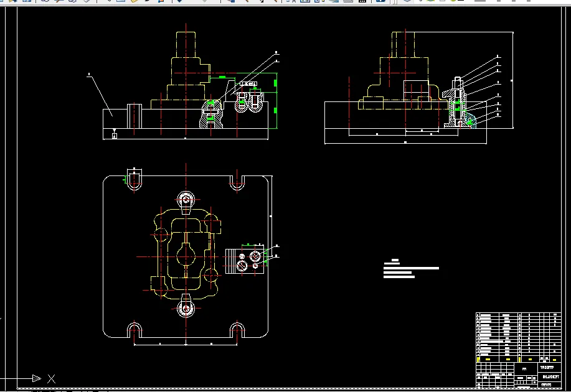Select the parts list table above the title block
Viewport: 571px width, 392px height.
[x=518, y=337]
